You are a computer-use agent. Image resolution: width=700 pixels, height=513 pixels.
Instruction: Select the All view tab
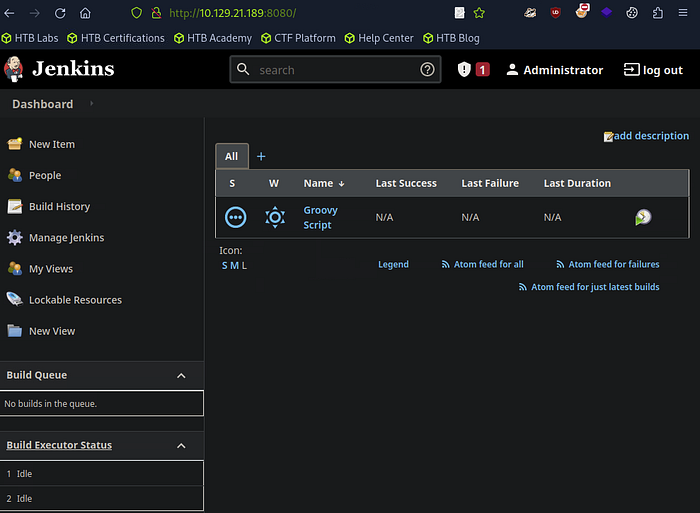pyautogui.click(x=232, y=156)
